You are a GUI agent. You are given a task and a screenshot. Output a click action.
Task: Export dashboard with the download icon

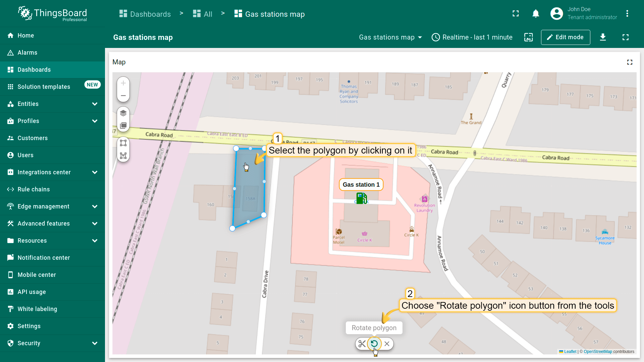click(x=603, y=37)
